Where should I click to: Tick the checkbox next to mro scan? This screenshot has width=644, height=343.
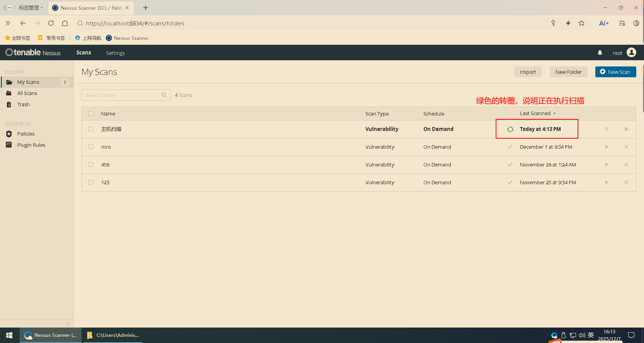(x=91, y=147)
